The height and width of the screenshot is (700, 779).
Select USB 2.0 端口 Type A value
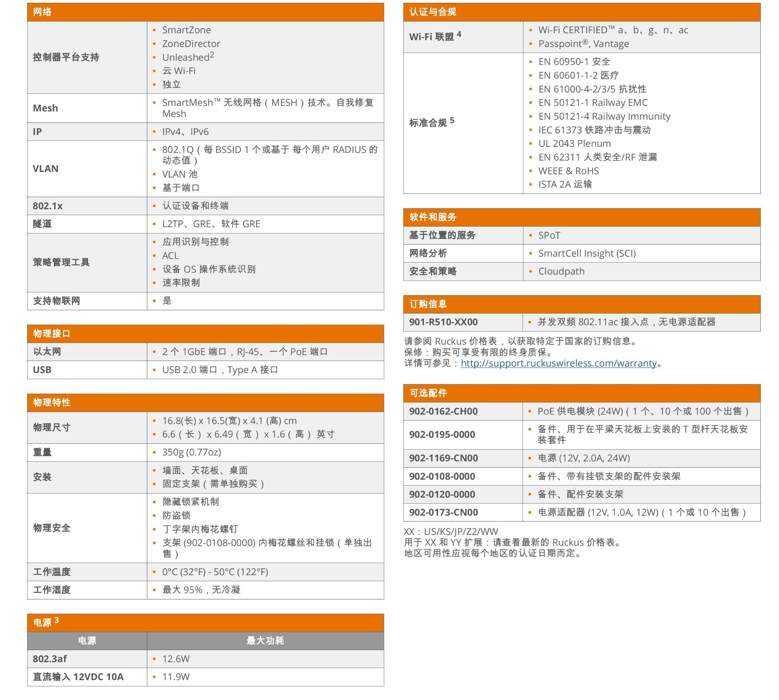pos(220,370)
